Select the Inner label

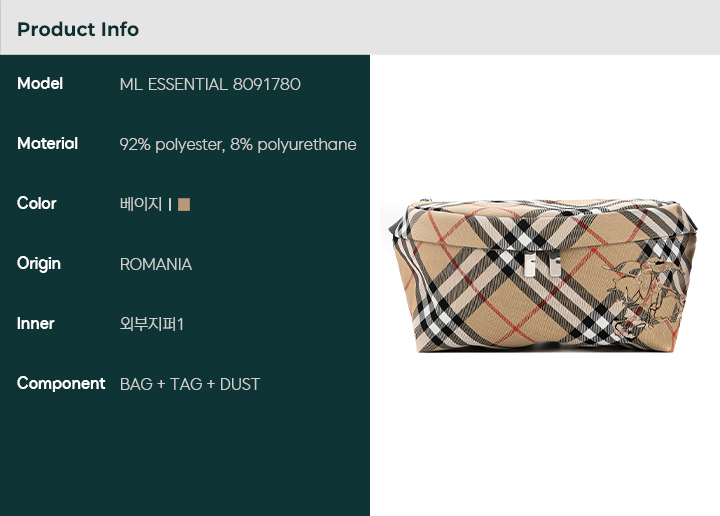point(36,324)
